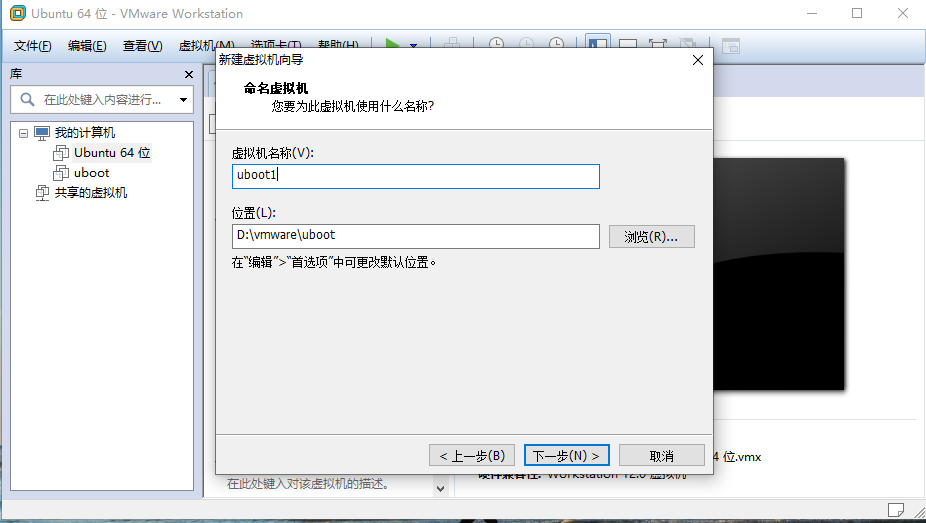Click the My Computer monitor icon
Image resolution: width=926 pixels, height=523 pixels.
(42, 133)
